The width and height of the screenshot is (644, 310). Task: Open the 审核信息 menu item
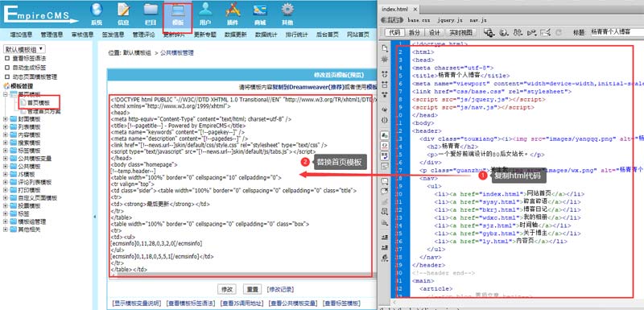(83, 35)
